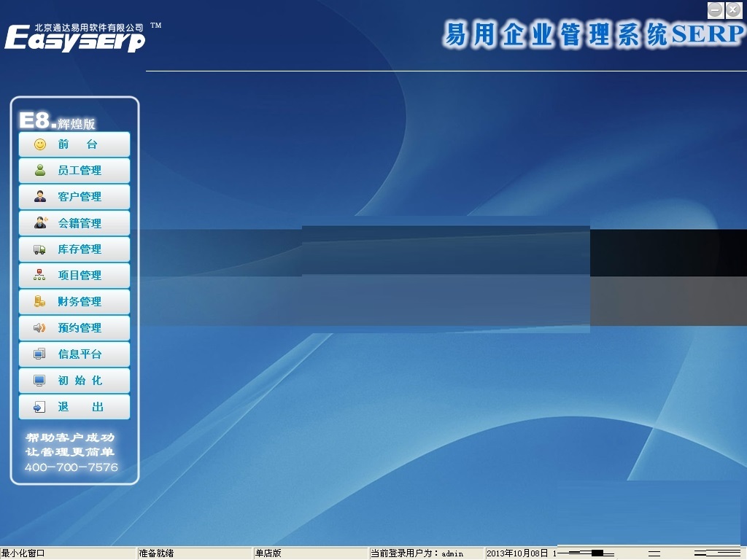Click the 易用企业管理系统SERP title
The image size is (747, 560).
593,34
